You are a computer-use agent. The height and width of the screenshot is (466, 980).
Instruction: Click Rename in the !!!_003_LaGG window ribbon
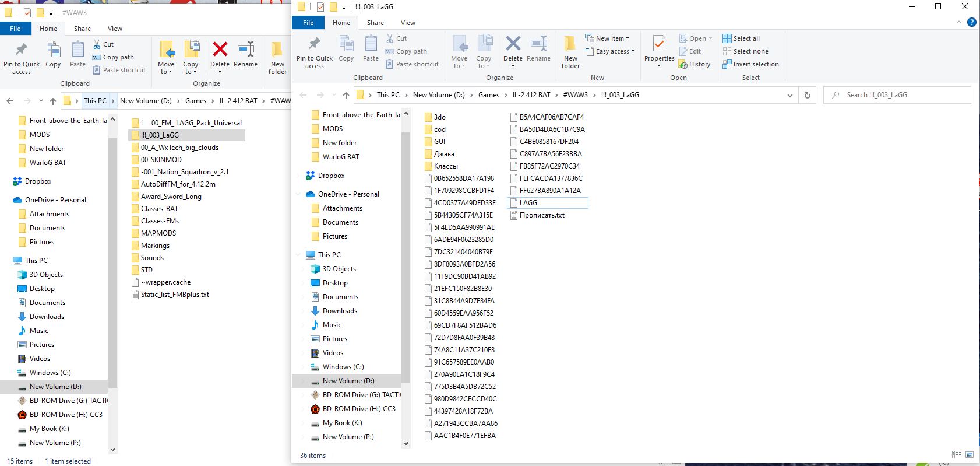[x=538, y=48]
